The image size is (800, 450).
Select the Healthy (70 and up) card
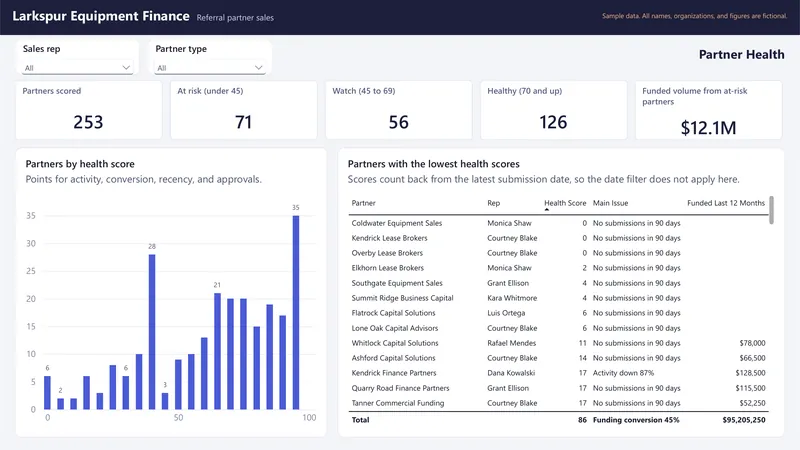554,110
